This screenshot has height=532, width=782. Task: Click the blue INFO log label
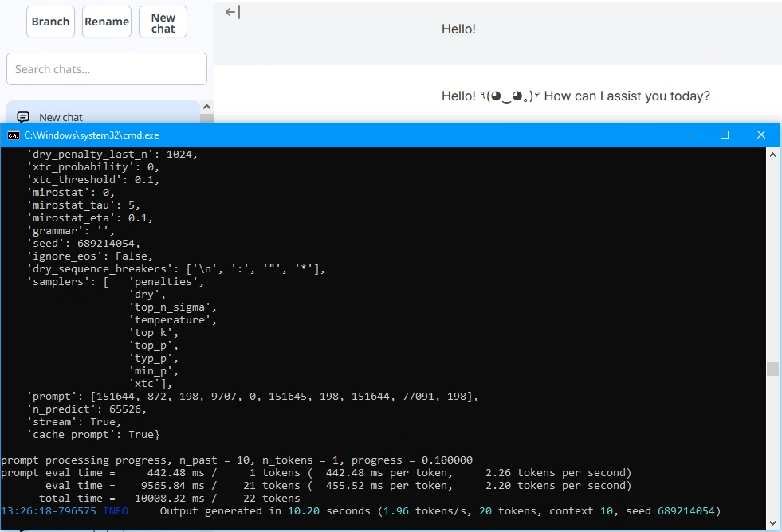click(x=116, y=511)
